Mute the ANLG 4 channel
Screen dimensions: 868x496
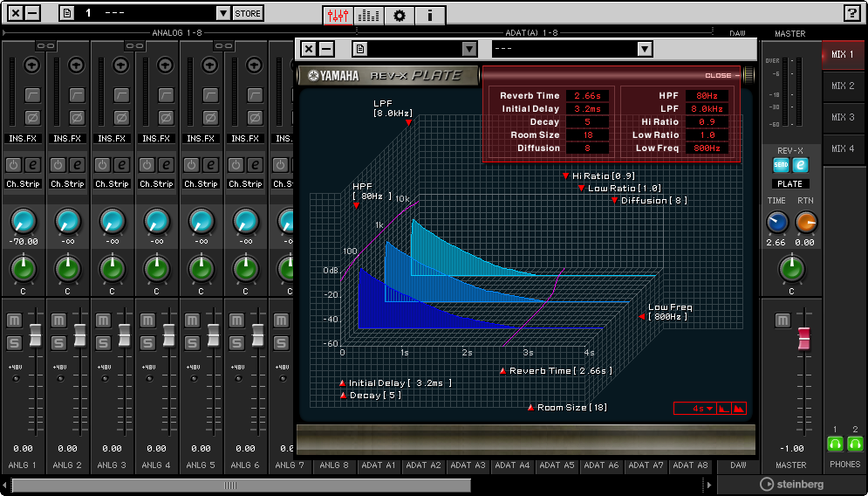click(147, 320)
